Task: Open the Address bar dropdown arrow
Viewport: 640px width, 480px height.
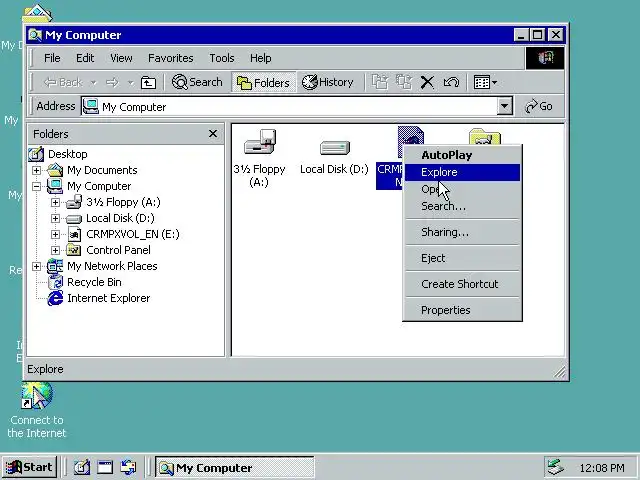Action: click(x=504, y=107)
